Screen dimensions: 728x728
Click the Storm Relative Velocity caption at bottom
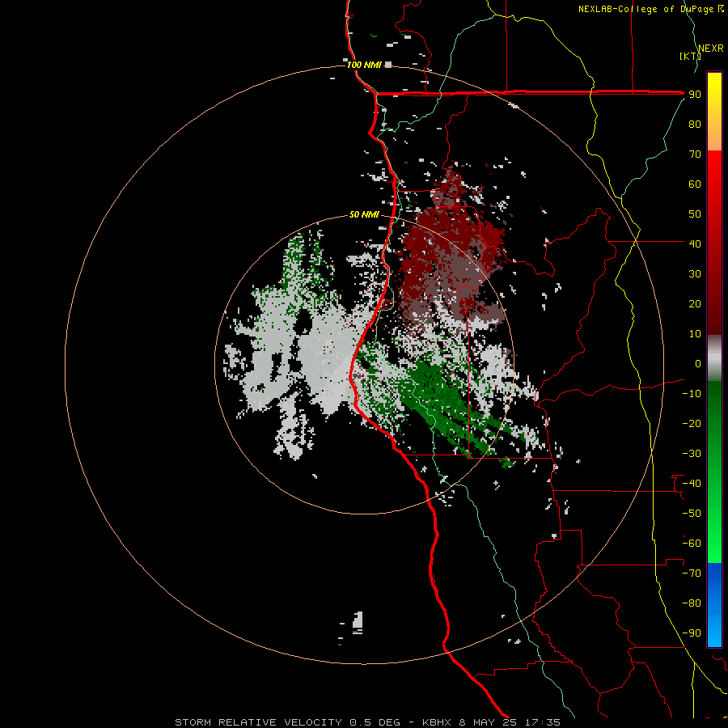click(x=367, y=722)
